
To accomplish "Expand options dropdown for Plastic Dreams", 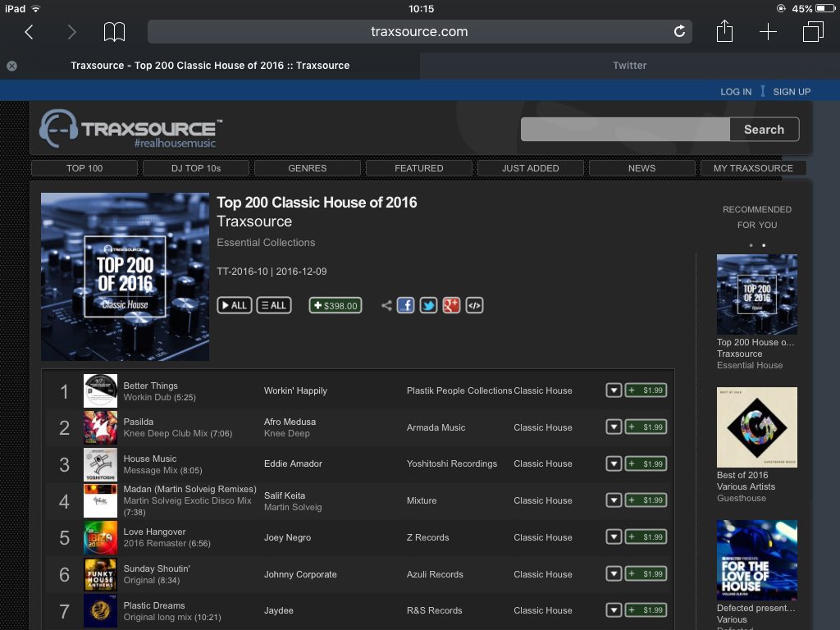I will click(x=614, y=610).
